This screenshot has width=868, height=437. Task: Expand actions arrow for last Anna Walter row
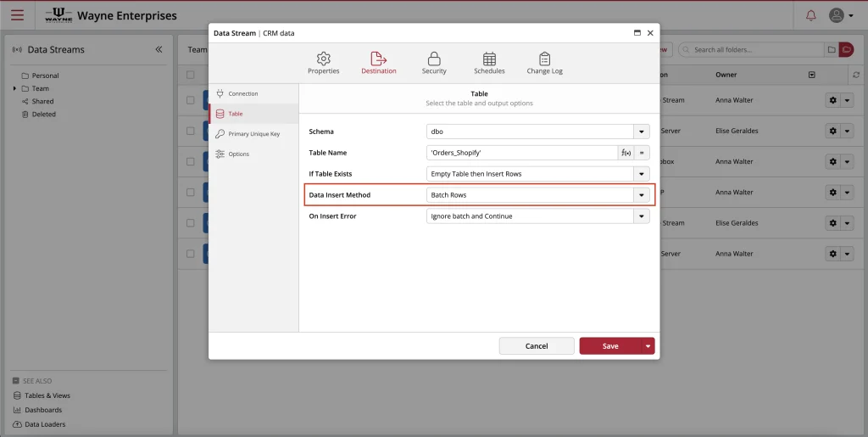click(847, 254)
